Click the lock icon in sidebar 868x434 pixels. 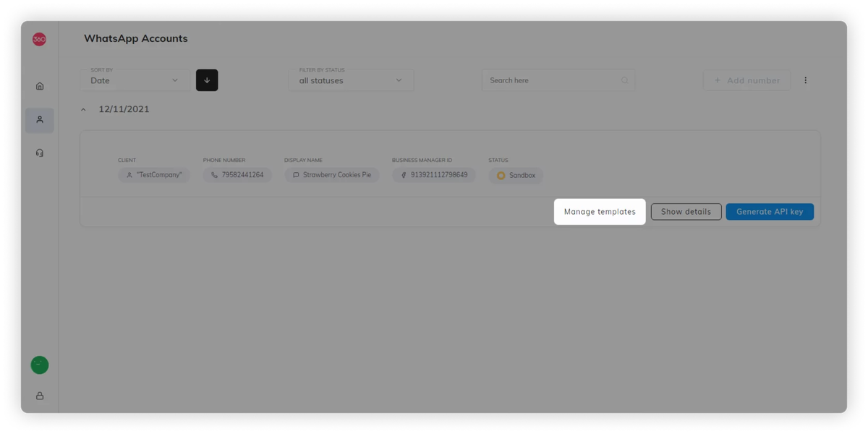coord(40,396)
